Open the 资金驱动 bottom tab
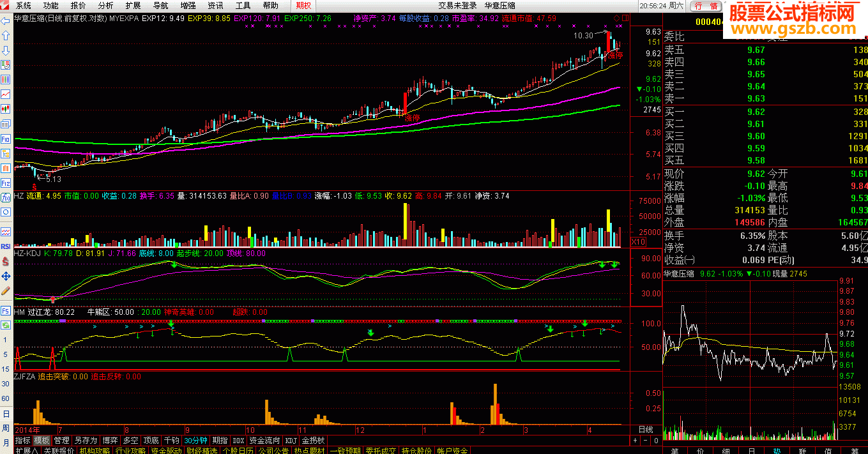Image resolution: width=868 pixels, height=454 pixels. tap(166, 450)
